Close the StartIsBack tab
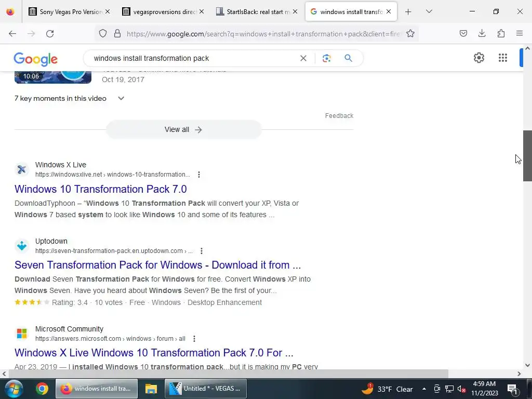Viewport: 532px width, 399px height. [x=295, y=11]
